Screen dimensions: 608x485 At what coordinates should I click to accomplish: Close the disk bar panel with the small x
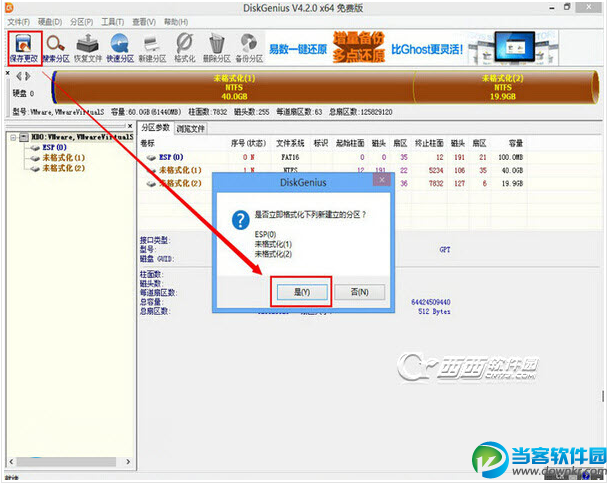[x=7, y=72]
